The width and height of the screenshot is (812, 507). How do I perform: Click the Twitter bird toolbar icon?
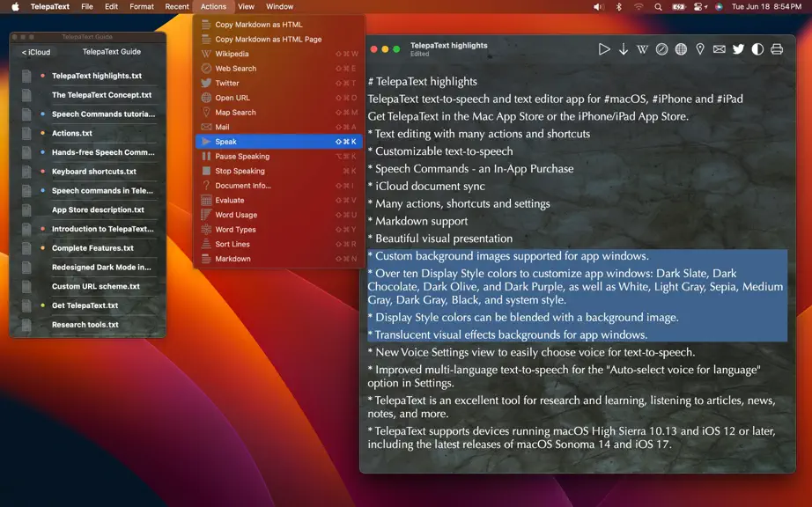pos(738,49)
